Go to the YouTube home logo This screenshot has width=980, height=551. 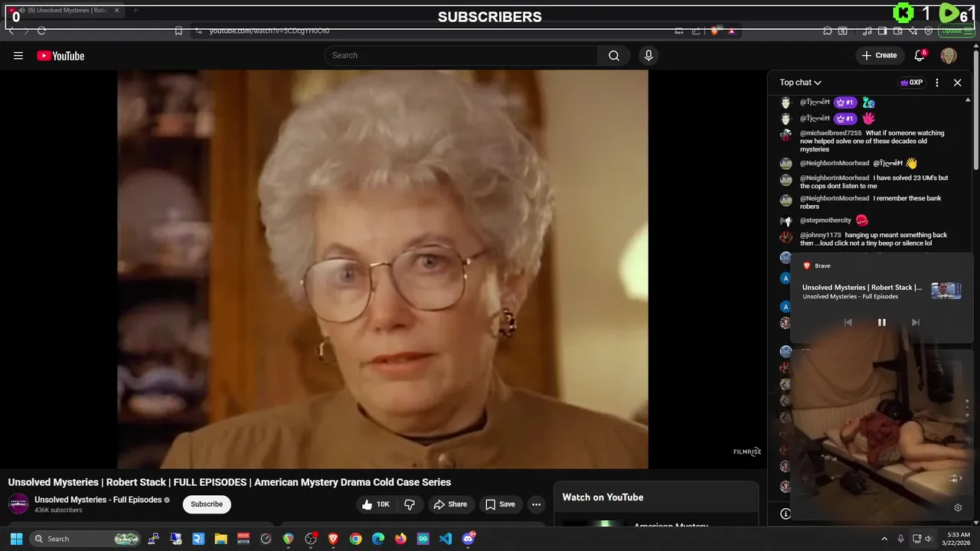coord(60,56)
